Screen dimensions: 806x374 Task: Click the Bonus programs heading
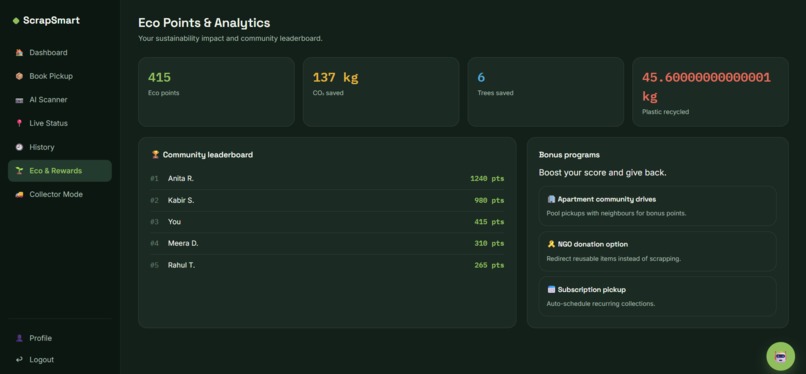point(569,155)
